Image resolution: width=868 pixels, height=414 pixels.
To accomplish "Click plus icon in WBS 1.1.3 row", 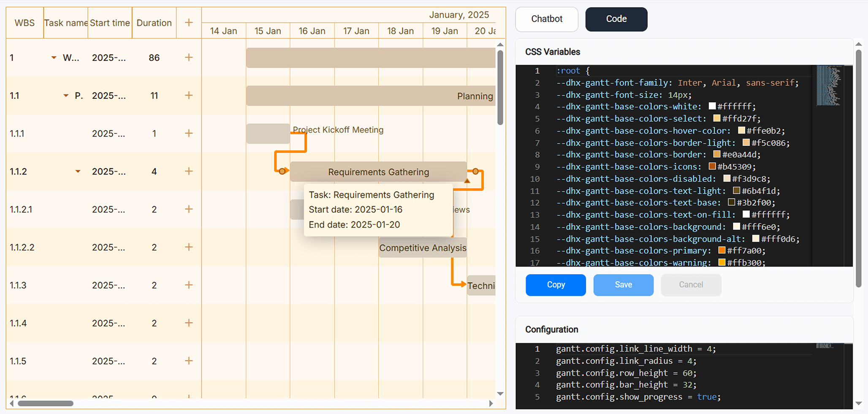I will [x=189, y=285].
